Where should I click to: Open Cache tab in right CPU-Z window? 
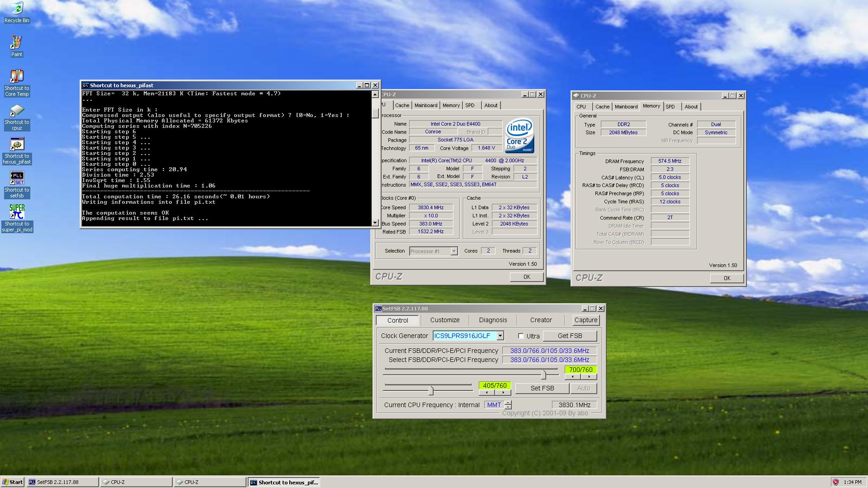tap(602, 107)
